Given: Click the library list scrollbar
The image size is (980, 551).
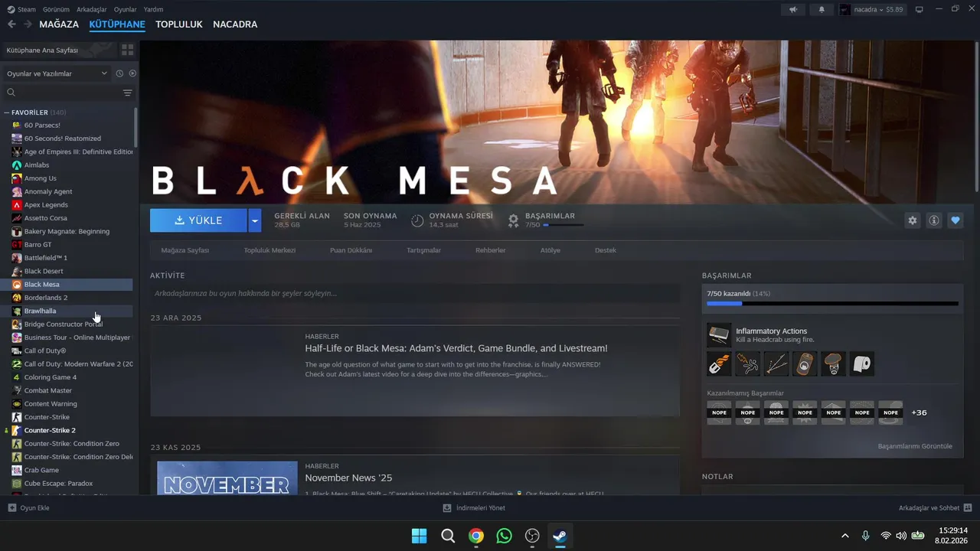Looking at the screenshot, I should [x=136, y=127].
